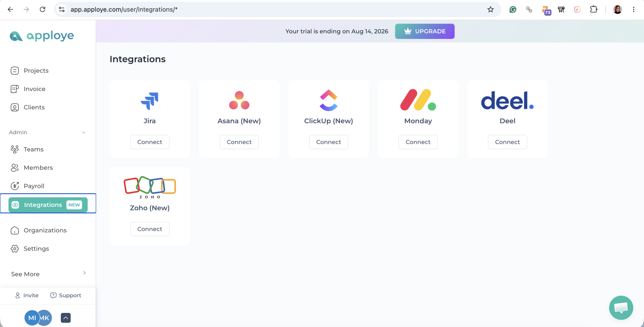644x327 pixels.
Task: Click the browser forward arrow
Action: (x=26, y=10)
